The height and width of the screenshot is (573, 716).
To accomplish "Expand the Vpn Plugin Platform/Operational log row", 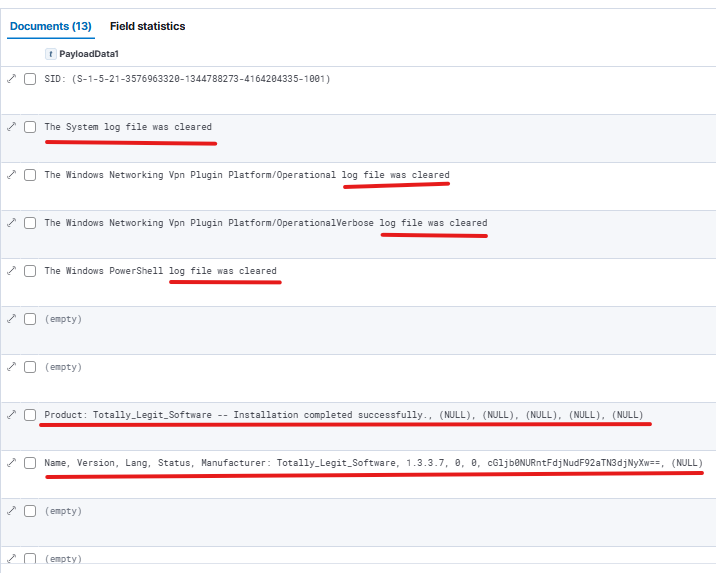I will pos(11,175).
